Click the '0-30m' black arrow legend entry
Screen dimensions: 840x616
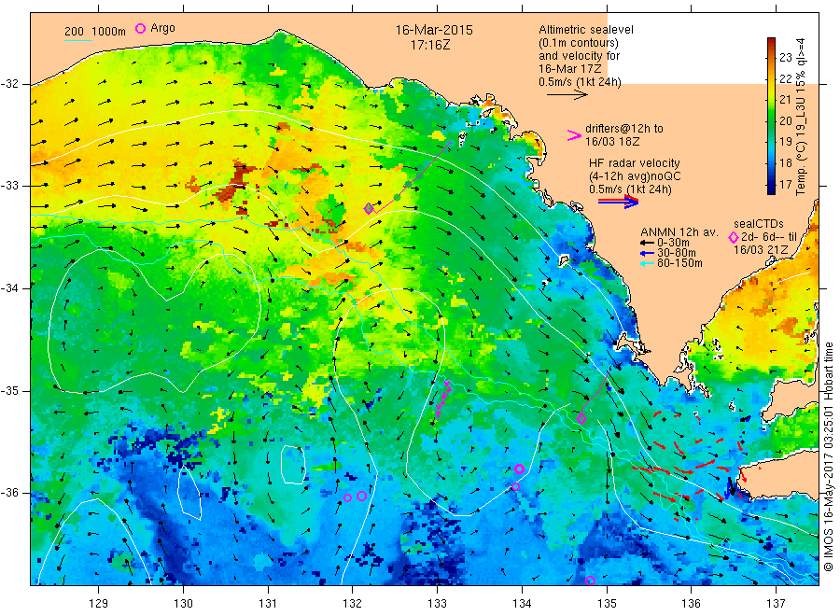point(665,243)
